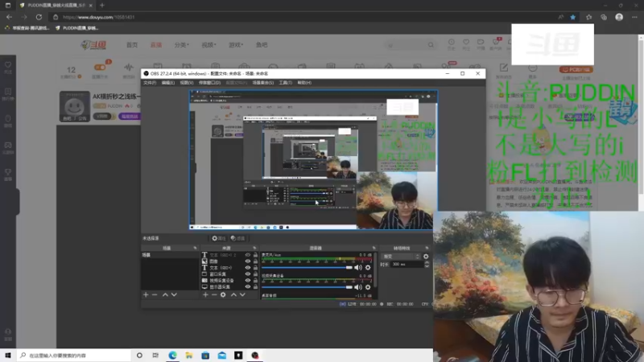Open the OBS 工具(T) menu
The width and height of the screenshot is (644, 362).
click(x=286, y=83)
